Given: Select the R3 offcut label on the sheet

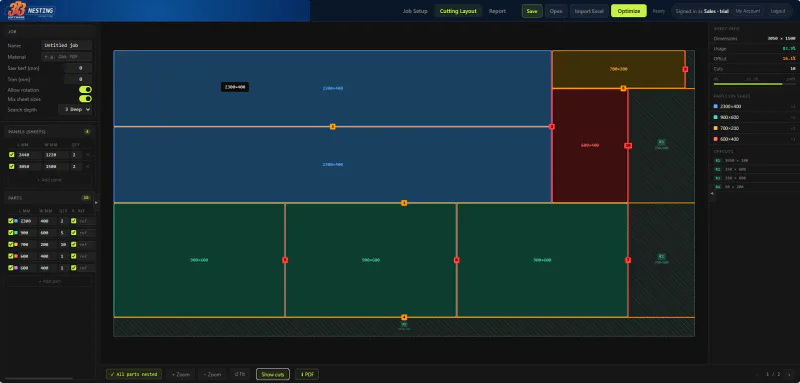Looking at the screenshot, I should point(661,142).
